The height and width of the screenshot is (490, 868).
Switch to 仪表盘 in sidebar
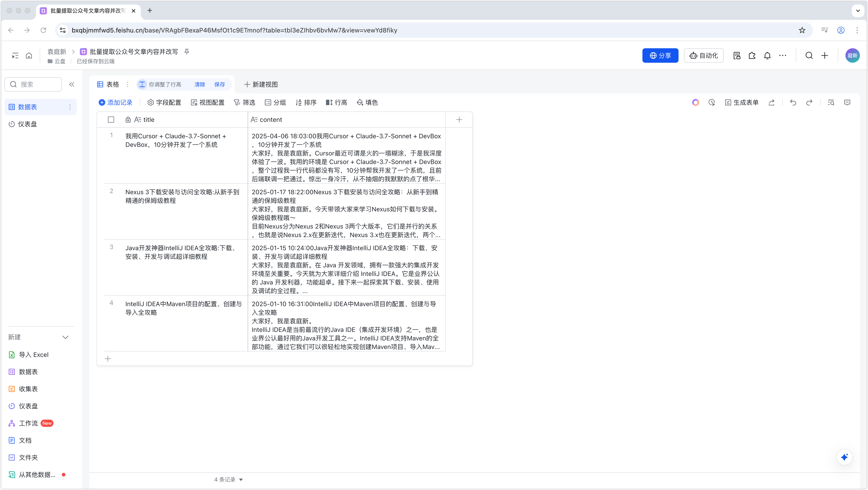pyautogui.click(x=27, y=124)
